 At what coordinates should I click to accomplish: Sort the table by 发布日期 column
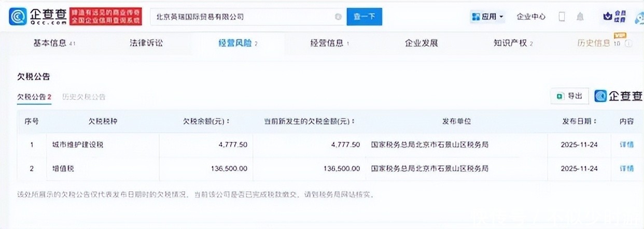tap(580, 121)
